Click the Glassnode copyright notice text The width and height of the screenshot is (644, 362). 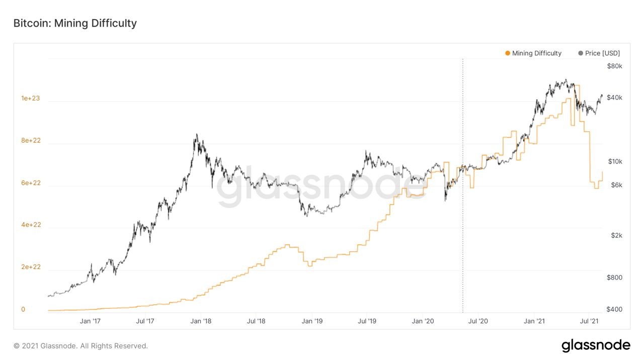click(x=80, y=346)
